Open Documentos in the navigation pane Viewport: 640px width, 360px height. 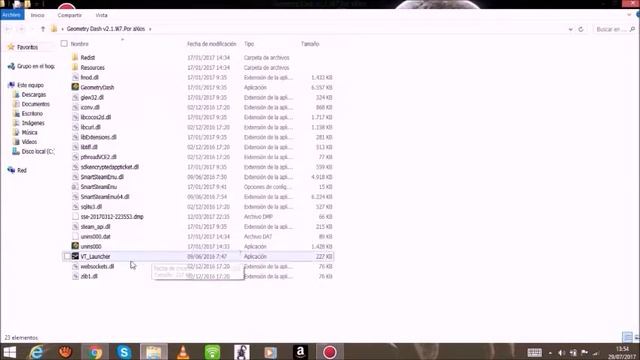tap(36, 104)
